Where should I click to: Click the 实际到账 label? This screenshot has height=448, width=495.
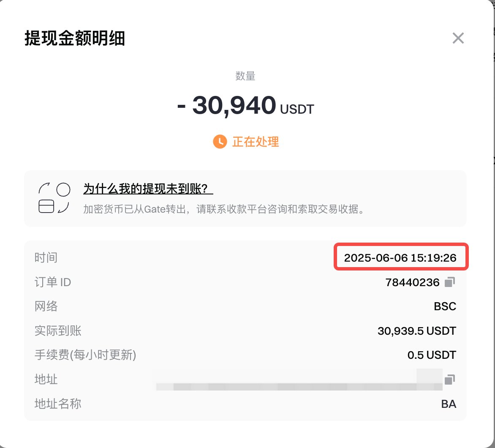(58, 331)
